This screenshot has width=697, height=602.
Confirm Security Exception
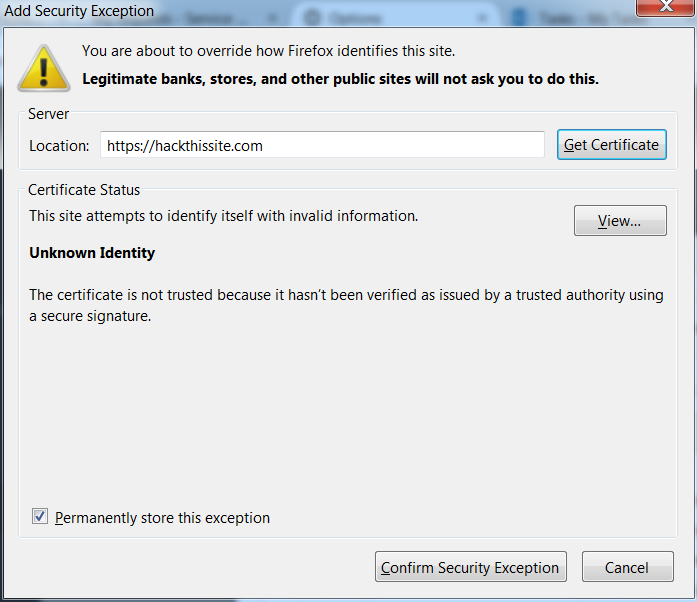point(471,567)
